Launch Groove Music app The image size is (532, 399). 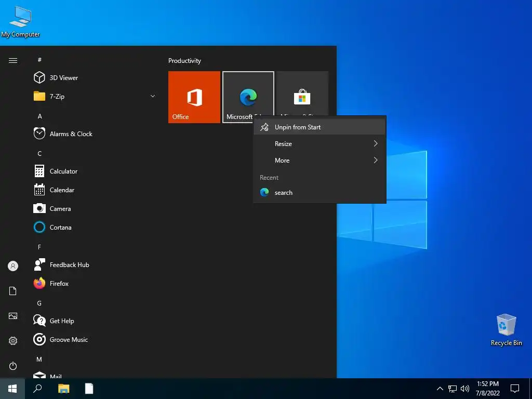coord(95,339)
